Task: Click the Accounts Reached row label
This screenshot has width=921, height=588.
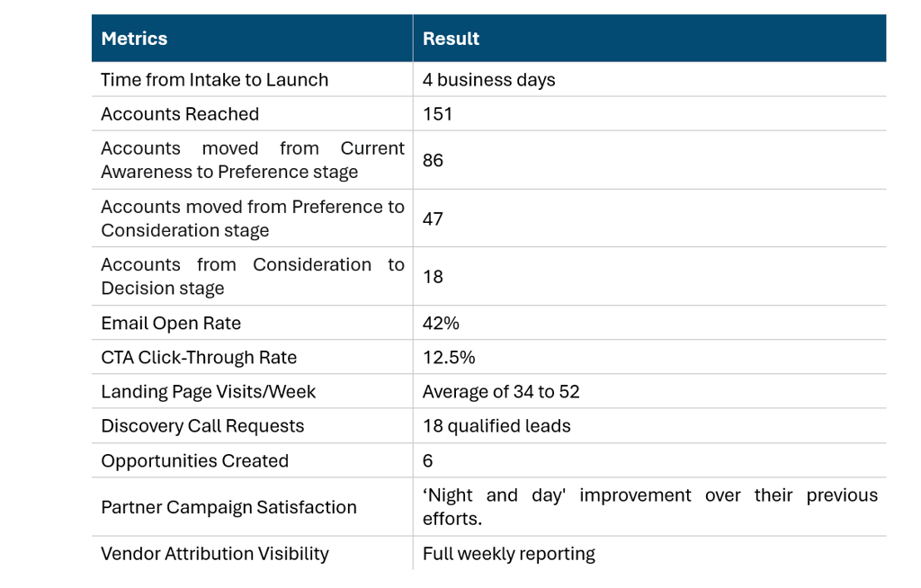Action: tap(180, 114)
